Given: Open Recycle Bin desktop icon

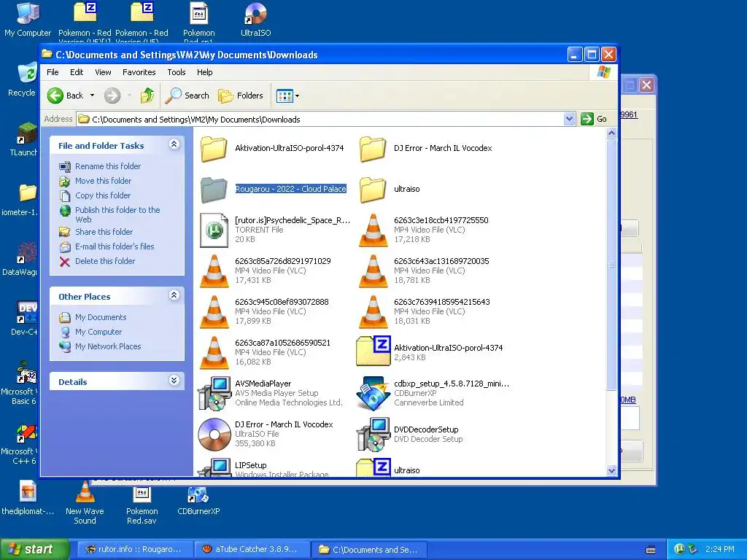Looking at the screenshot, I should [x=23, y=80].
